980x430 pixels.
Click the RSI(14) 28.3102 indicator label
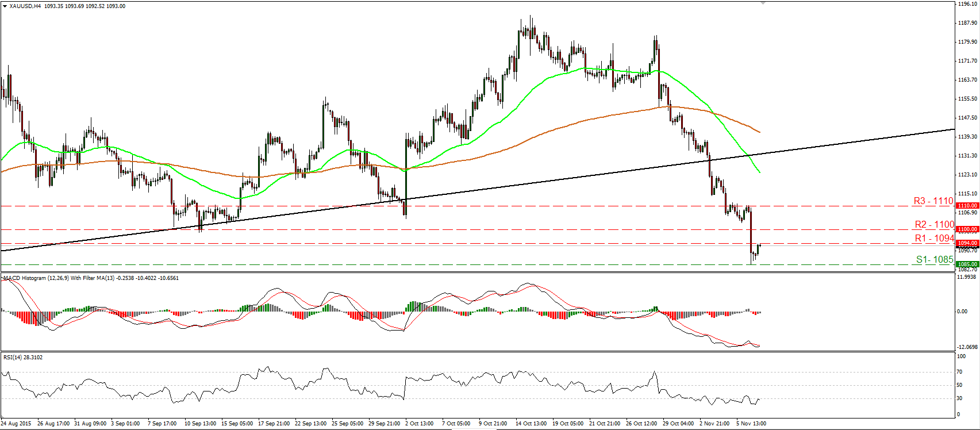[x=23, y=358]
